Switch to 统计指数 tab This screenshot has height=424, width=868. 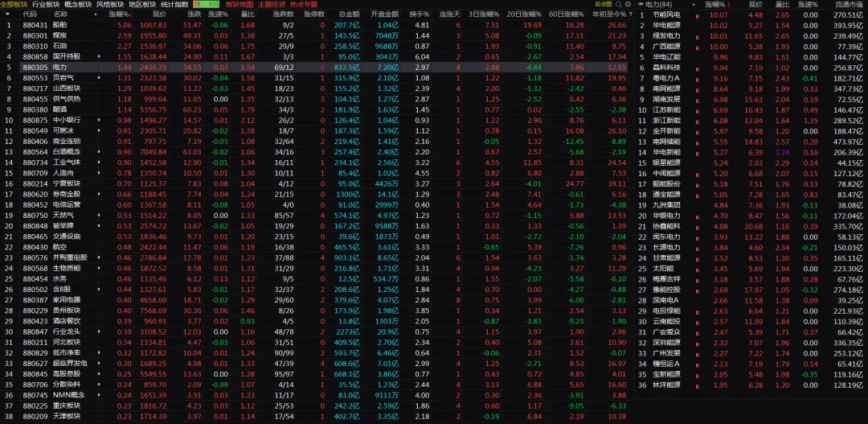coord(174,5)
